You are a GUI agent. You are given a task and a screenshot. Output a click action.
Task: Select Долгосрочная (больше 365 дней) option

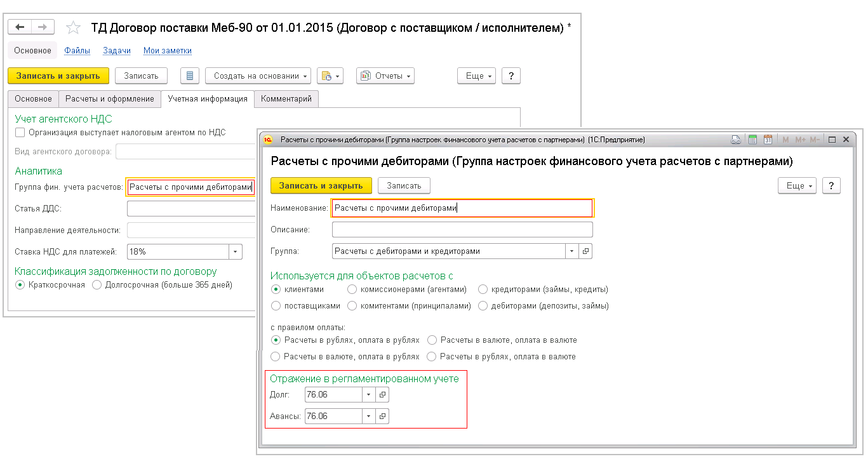[97, 285]
